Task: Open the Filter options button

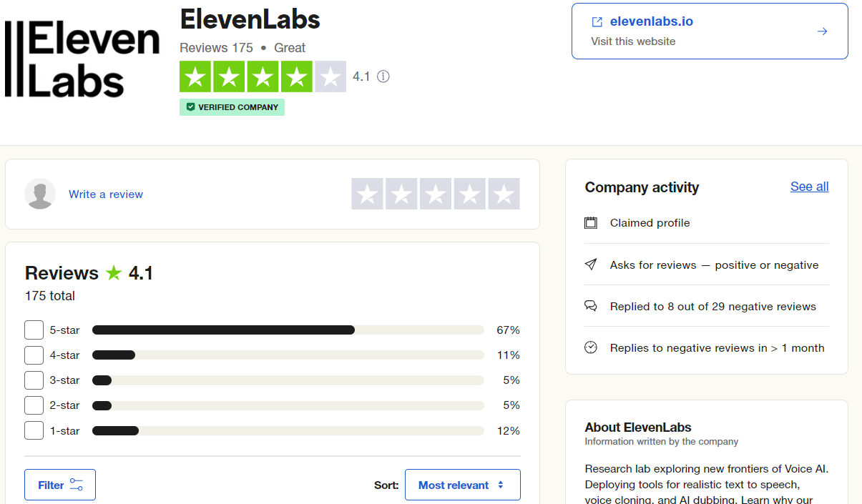Action: tap(60, 485)
